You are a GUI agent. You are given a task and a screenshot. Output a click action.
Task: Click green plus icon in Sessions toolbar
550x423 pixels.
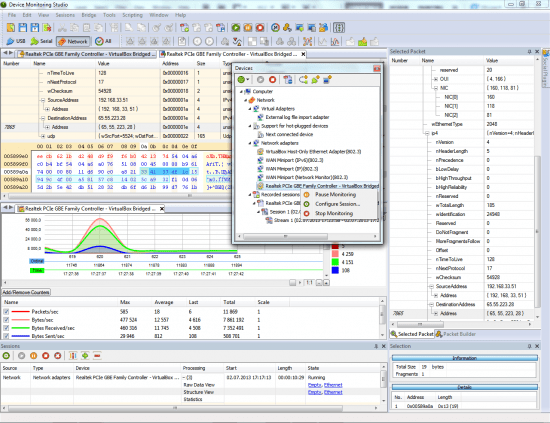point(85,356)
